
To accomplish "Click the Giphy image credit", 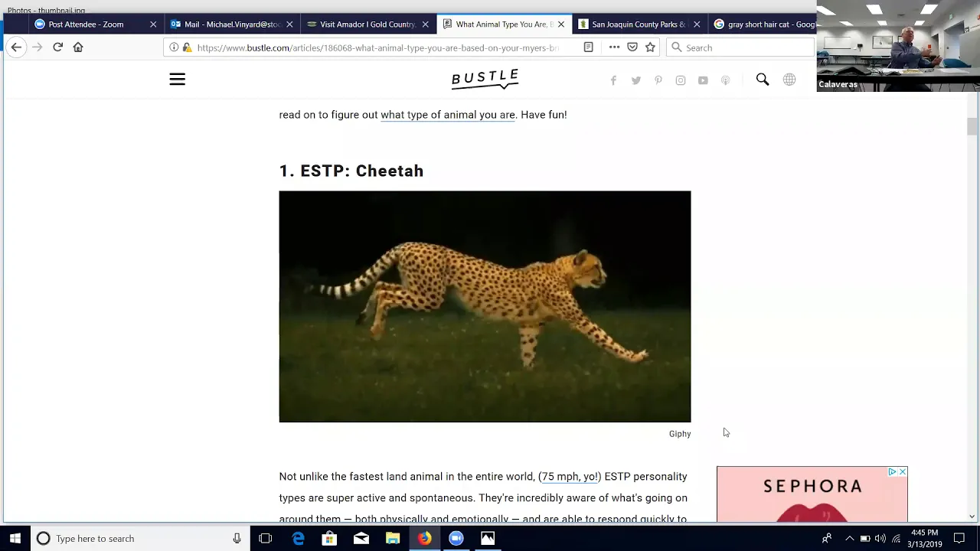I will pos(680,434).
